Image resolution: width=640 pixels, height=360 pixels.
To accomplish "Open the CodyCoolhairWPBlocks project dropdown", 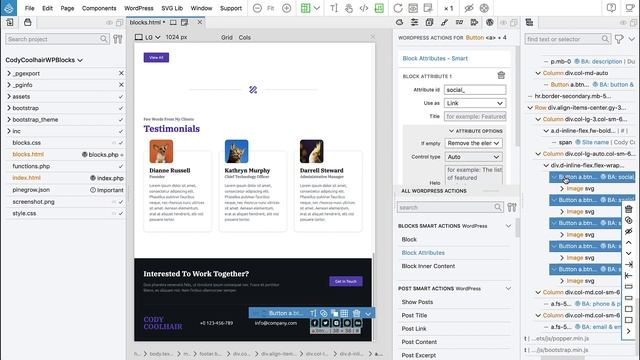I will [x=44, y=60].
